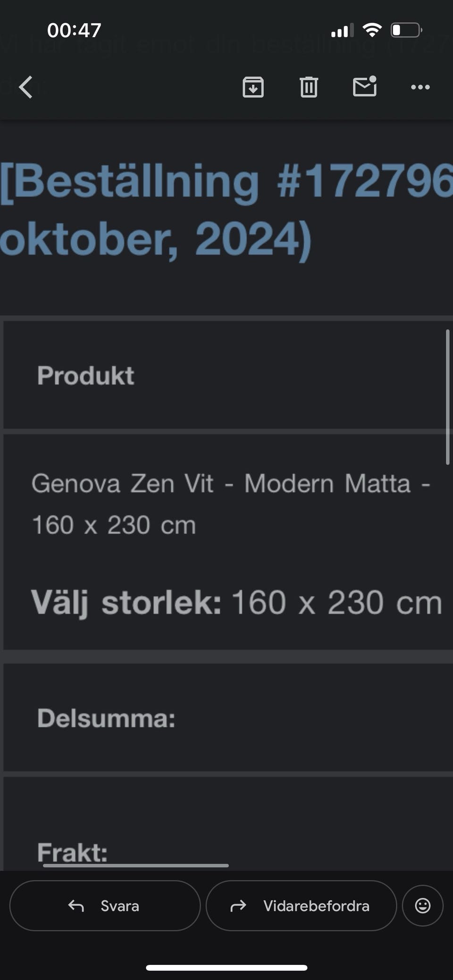Tap the 00:47 clock in status bar
The width and height of the screenshot is (453, 980).
[74, 31]
